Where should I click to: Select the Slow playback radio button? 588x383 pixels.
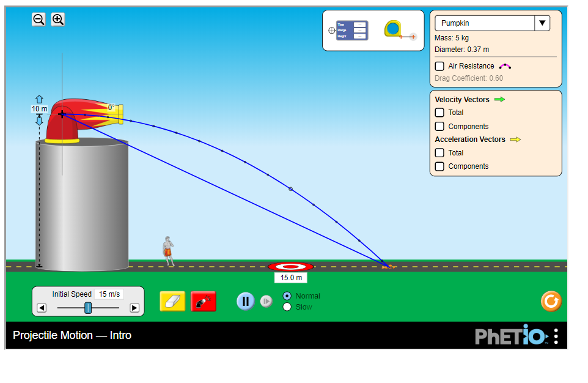coord(287,307)
